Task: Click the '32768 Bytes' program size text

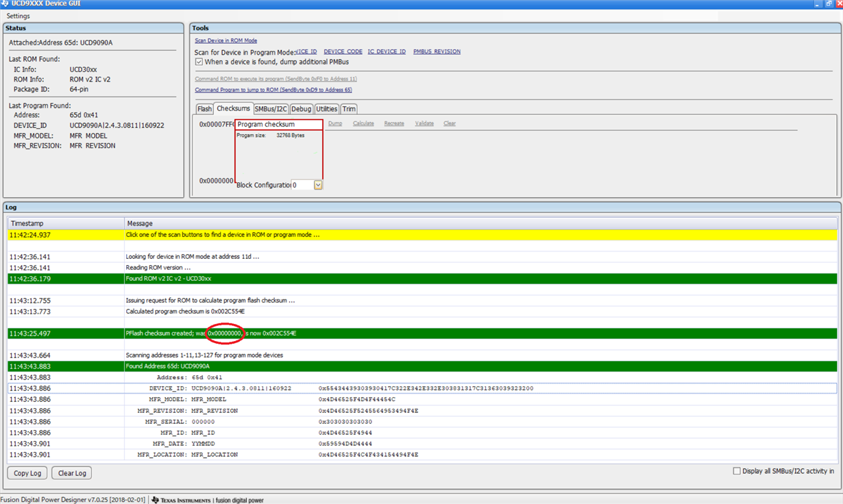Action: click(x=291, y=136)
